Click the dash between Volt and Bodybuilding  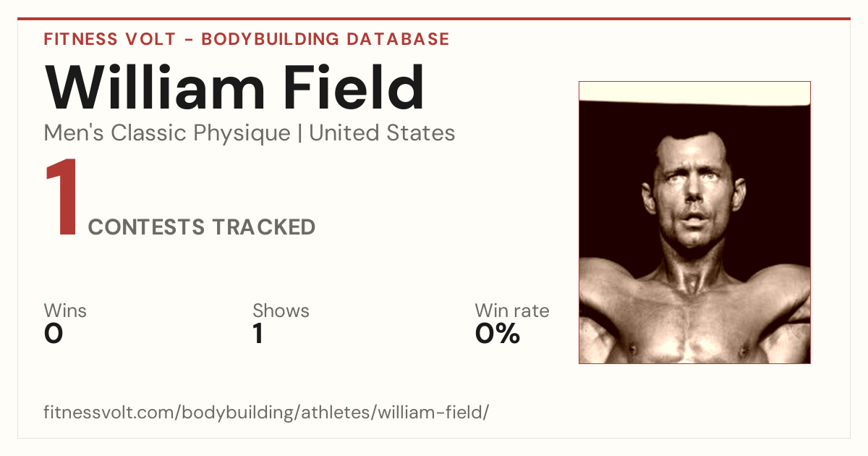pyautogui.click(x=189, y=39)
